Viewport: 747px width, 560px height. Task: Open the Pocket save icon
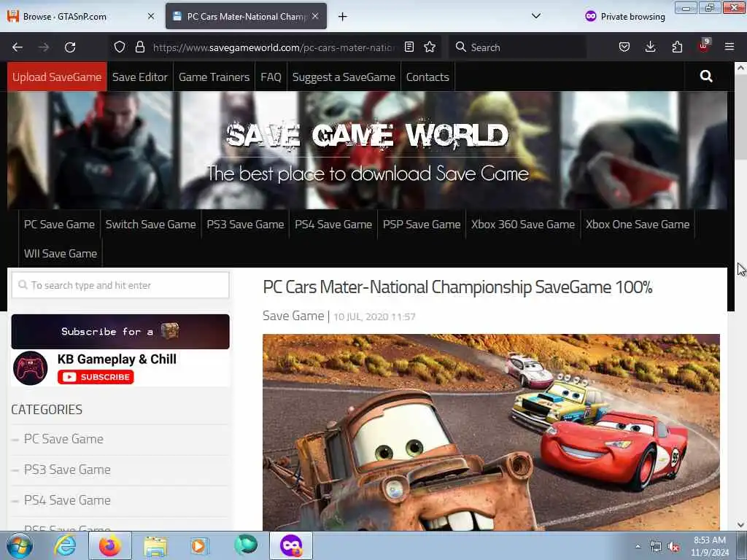click(x=624, y=47)
